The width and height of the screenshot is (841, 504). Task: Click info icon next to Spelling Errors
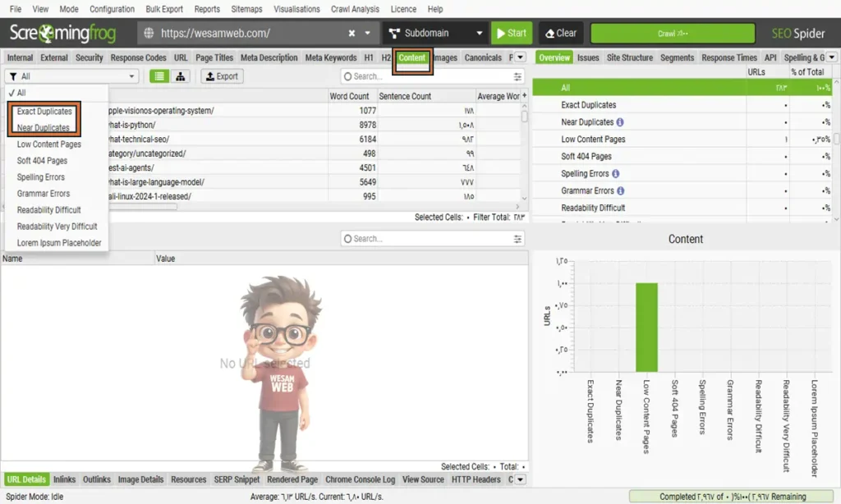616,174
